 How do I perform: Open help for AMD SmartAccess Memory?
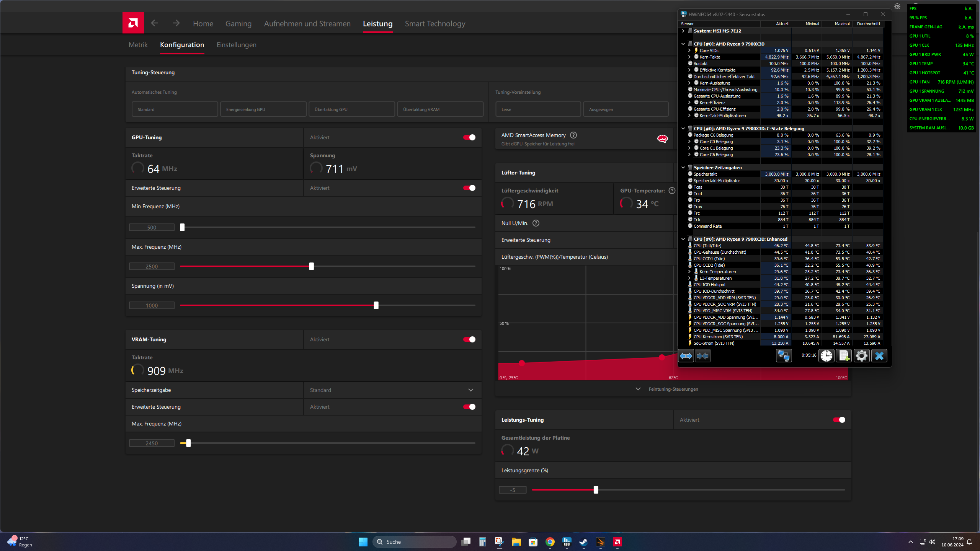click(x=573, y=135)
